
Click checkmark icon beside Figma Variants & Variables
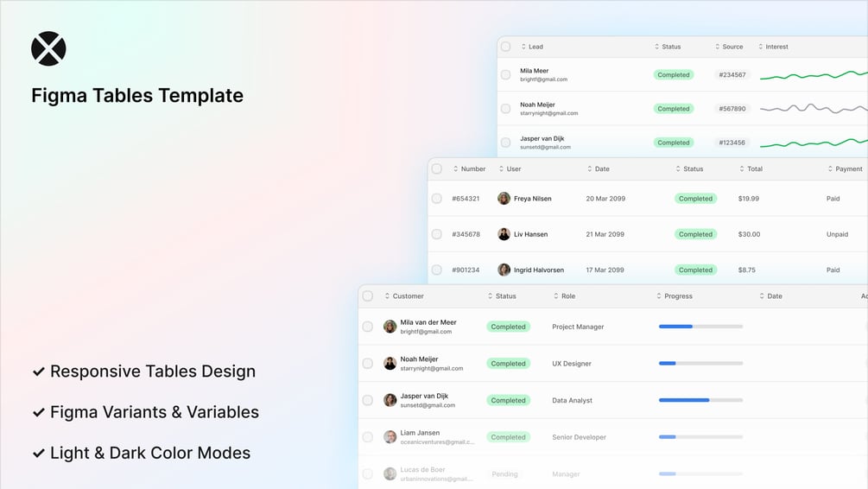pyautogui.click(x=39, y=412)
